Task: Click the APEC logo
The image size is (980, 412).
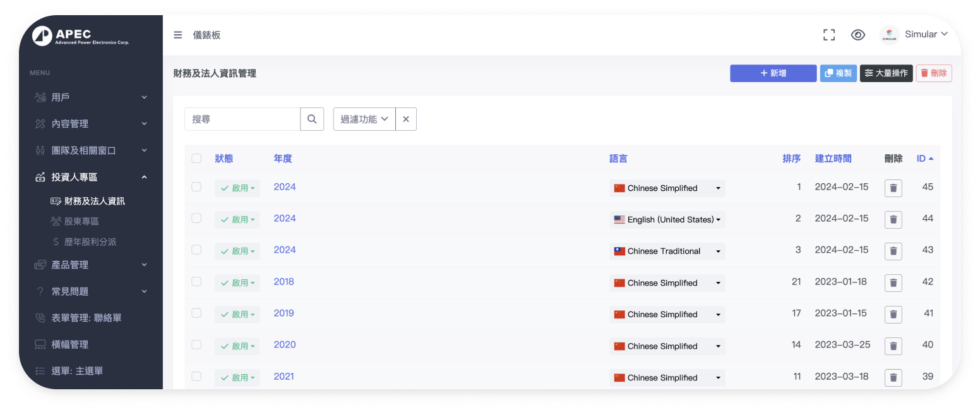Action: click(80, 36)
